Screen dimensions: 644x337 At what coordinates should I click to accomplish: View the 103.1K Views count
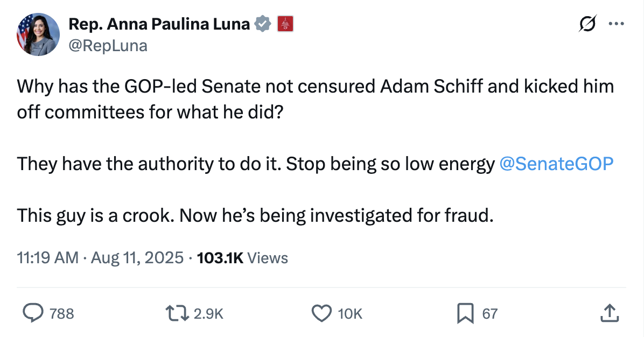pos(243,258)
